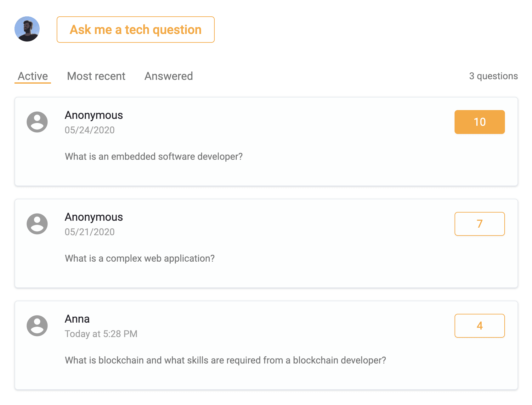Image resolution: width=532 pixels, height=405 pixels.
Task: Open the Most recent tab
Action: tap(96, 76)
